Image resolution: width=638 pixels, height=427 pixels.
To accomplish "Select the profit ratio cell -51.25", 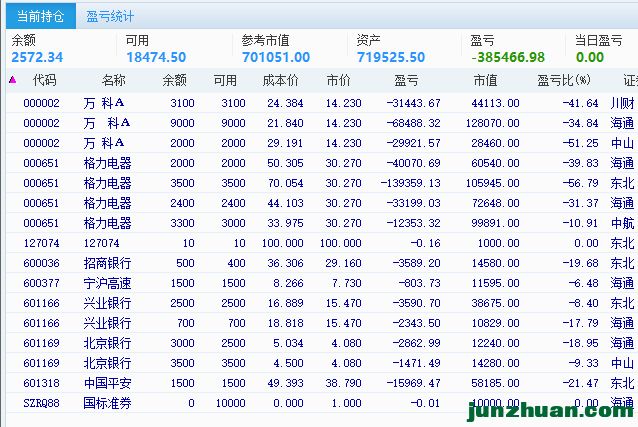I will click(580, 143).
